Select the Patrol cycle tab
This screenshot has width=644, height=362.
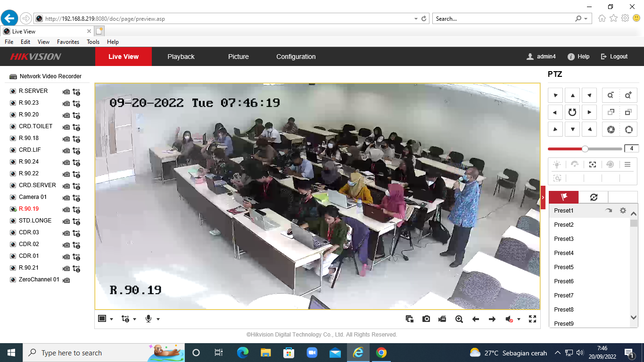[594, 197]
